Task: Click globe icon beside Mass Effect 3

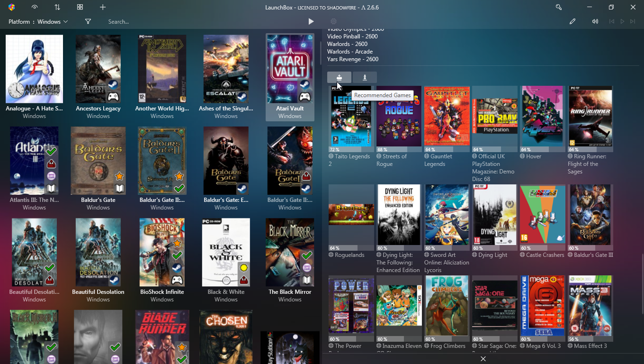Action: click(571, 346)
